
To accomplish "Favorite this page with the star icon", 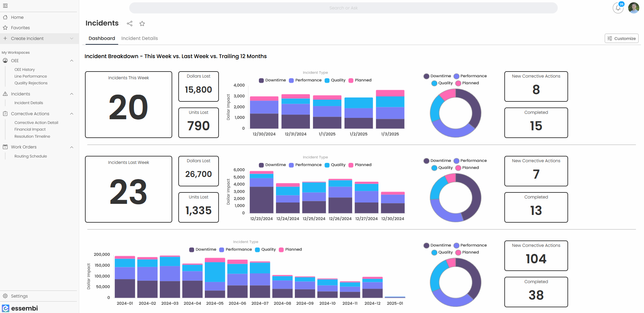I will [142, 24].
